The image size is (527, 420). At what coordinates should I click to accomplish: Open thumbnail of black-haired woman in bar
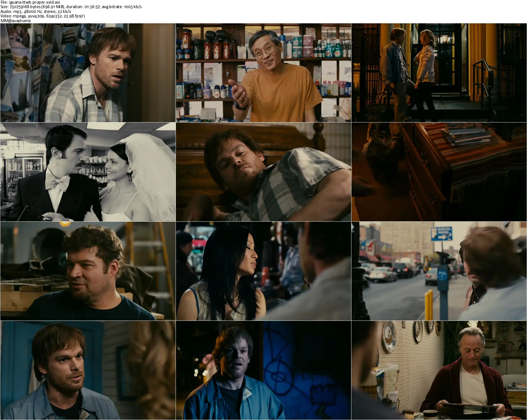[x=263, y=271]
